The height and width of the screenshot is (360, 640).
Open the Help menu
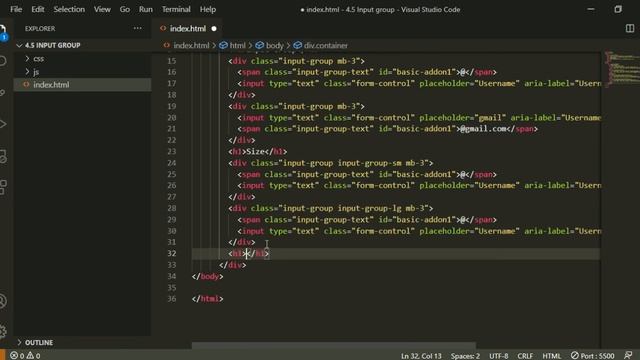point(208,9)
